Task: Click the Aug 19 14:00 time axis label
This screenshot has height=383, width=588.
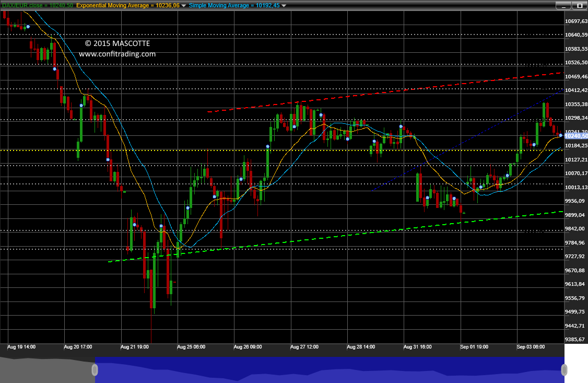Action: (21, 347)
